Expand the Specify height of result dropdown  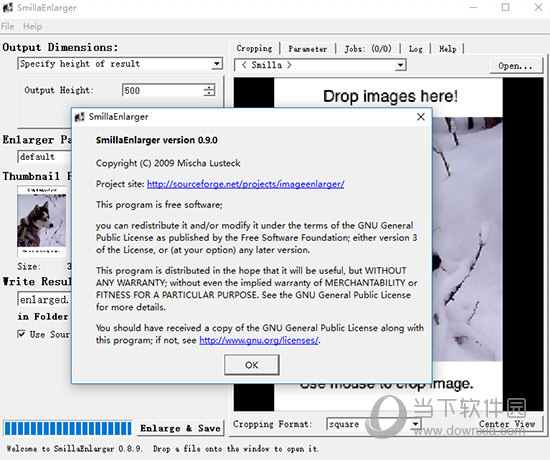pos(217,64)
